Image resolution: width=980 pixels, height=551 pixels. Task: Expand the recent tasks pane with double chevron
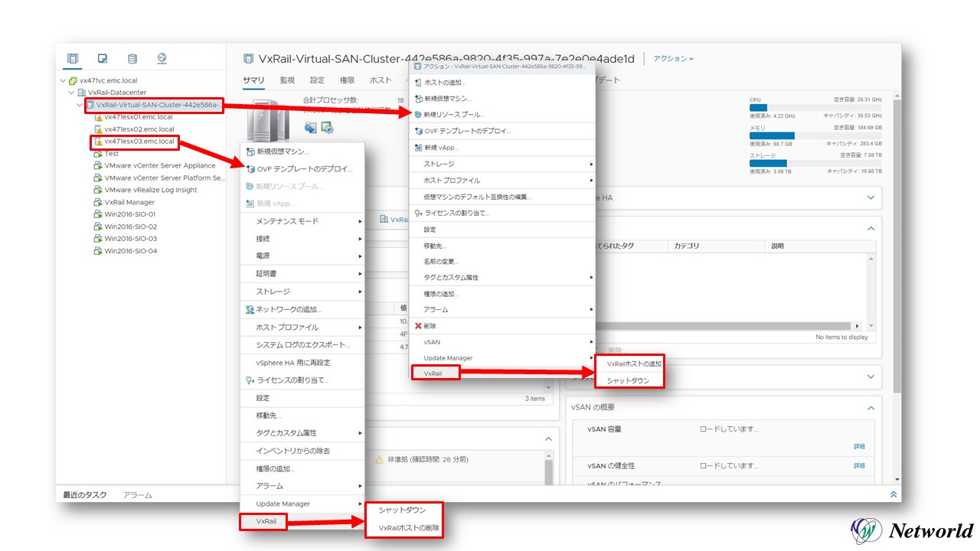tap(893, 494)
